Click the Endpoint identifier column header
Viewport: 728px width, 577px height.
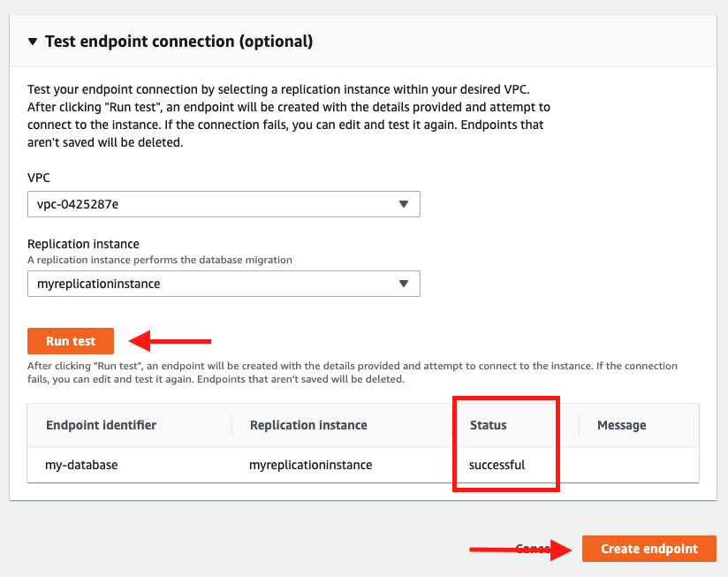click(100, 425)
